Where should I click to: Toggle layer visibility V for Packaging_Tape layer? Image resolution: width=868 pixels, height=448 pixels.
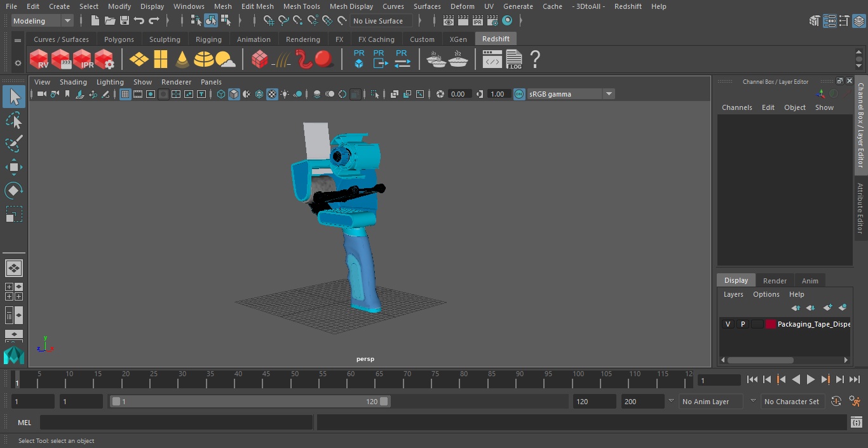click(x=728, y=324)
